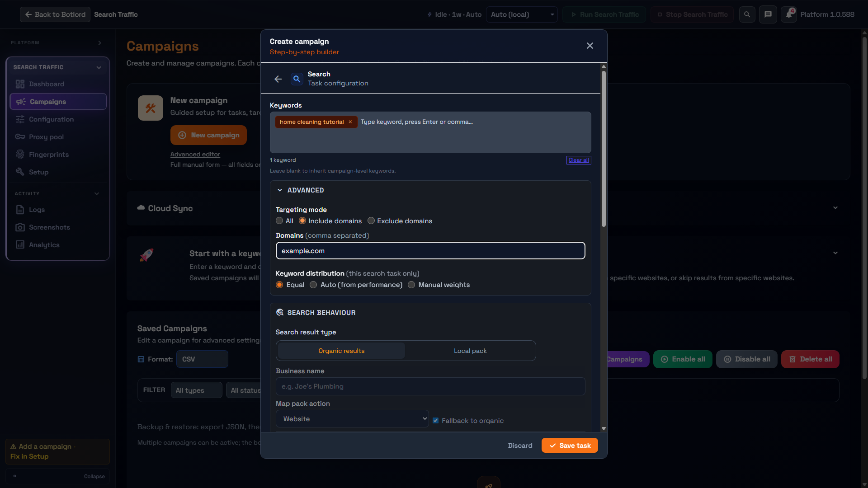Open the All types filter dropdown

[x=196, y=390]
